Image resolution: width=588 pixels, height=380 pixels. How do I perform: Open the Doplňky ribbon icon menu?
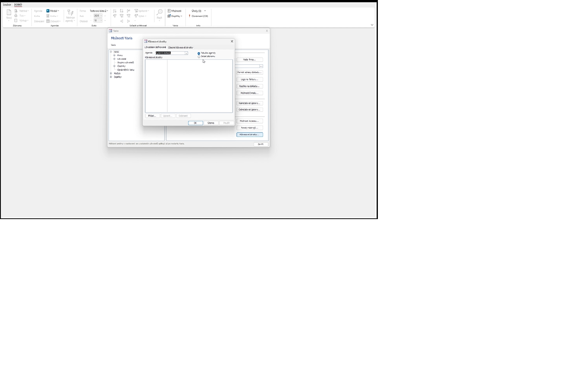point(169,16)
